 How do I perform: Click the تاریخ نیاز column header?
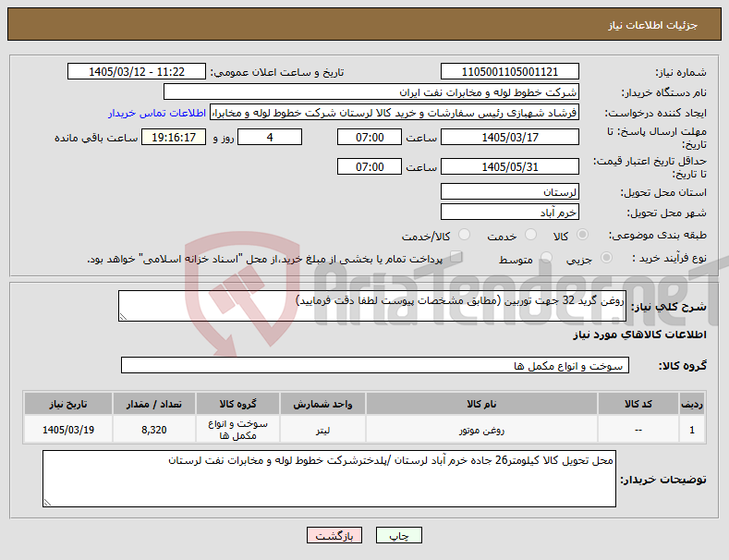click(x=68, y=404)
